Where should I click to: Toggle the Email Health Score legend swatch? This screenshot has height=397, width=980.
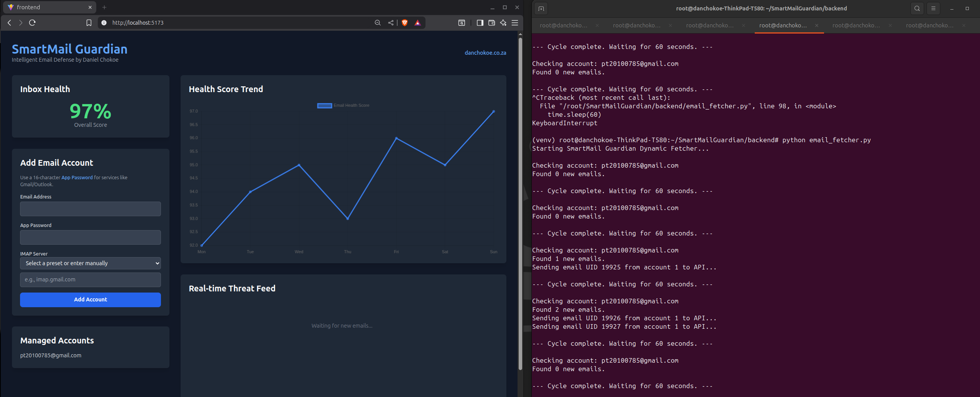pyautogui.click(x=324, y=106)
